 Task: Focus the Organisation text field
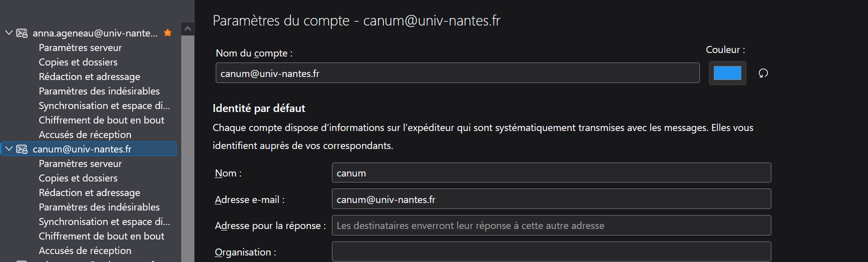tap(551, 251)
